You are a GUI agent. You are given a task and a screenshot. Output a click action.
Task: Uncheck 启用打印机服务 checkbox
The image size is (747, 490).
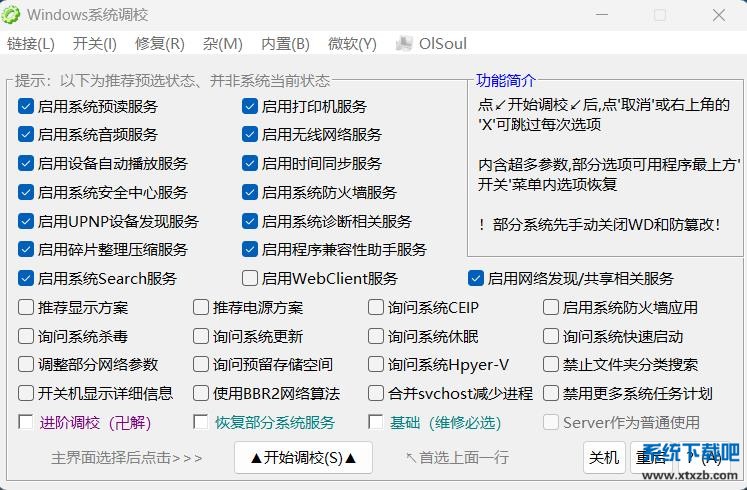pyautogui.click(x=250, y=106)
